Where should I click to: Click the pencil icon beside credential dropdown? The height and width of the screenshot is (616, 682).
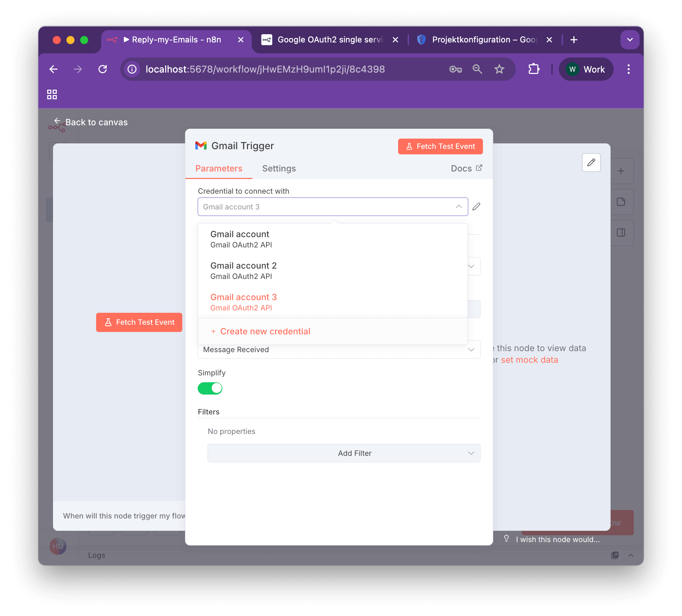[476, 207]
